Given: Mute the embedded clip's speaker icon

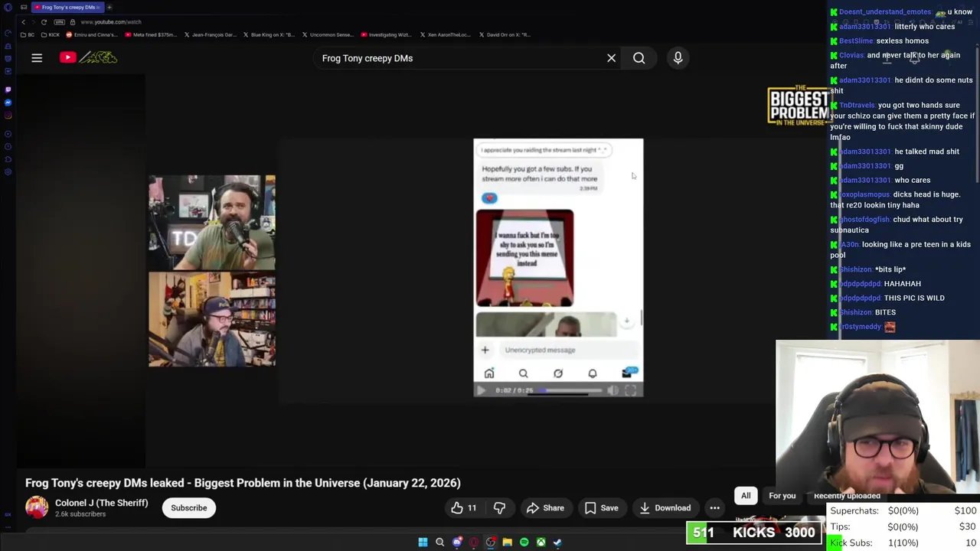Looking at the screenshot, I should point(612,390).
